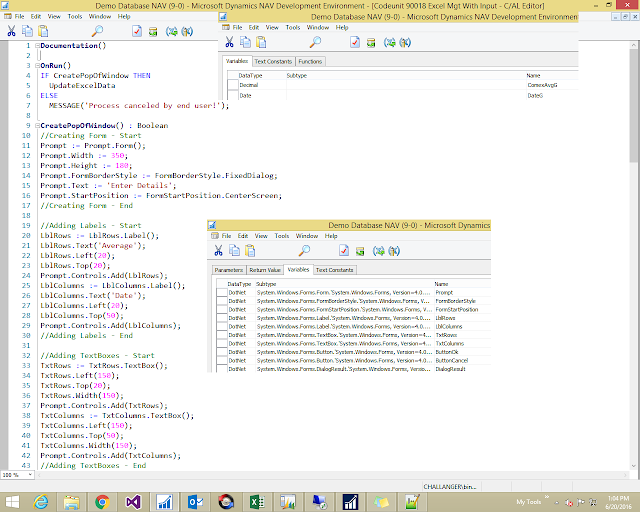Click DataType column header in lower window
Screen dimensions: 640x512
click(239, 284)
